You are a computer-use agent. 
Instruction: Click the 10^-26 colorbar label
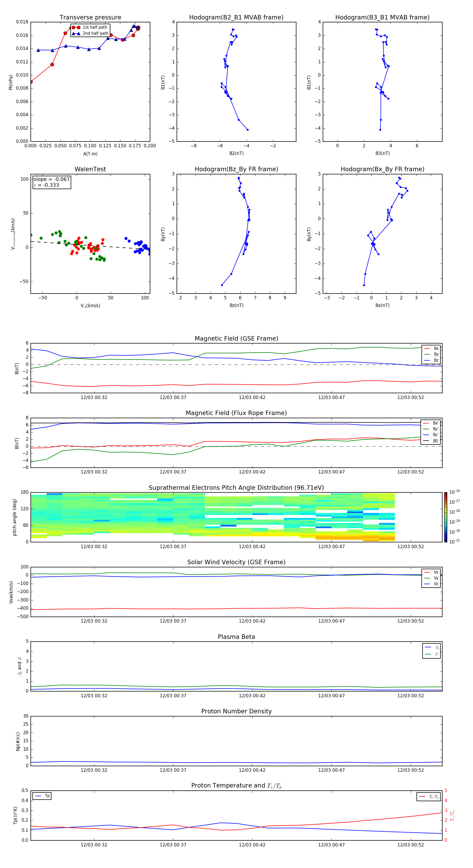click(455, 492)
